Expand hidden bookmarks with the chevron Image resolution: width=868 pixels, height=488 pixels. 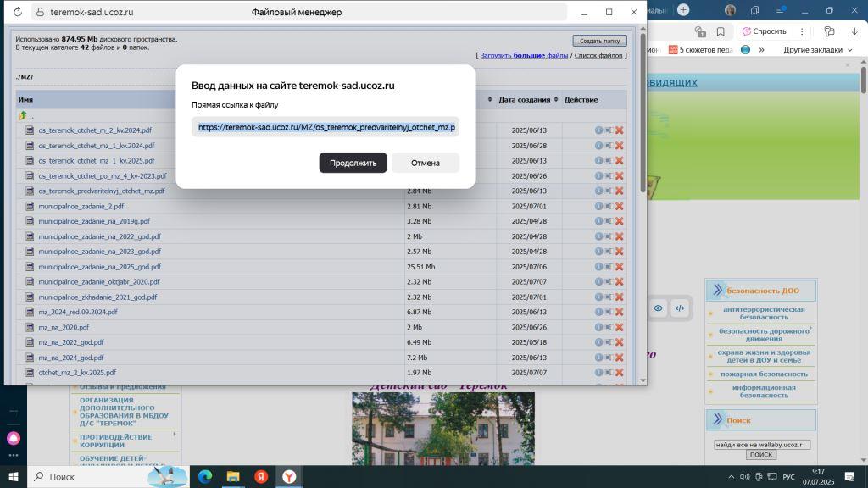[x=762, y=50]
